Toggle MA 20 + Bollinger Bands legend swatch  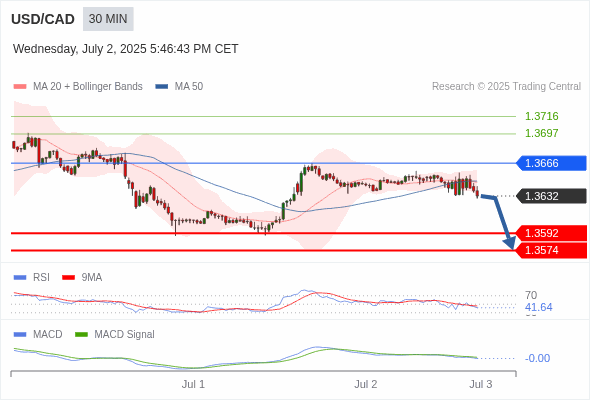coord(20,87)
